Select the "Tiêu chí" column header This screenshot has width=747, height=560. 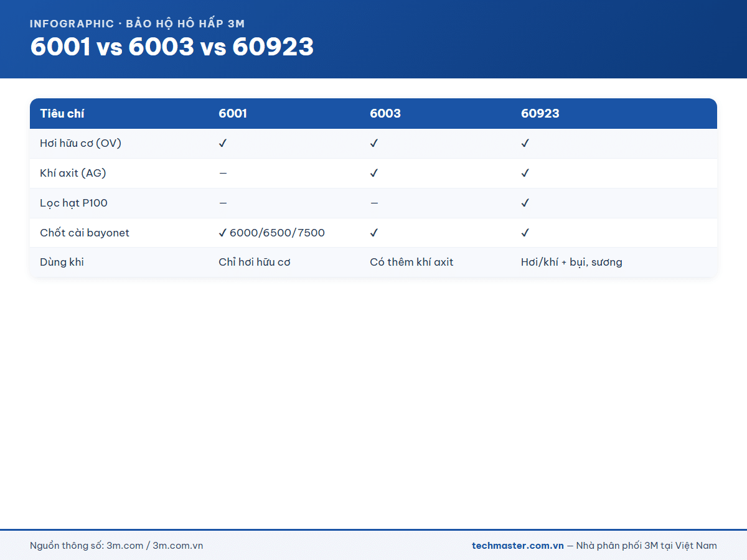[62, 114]
